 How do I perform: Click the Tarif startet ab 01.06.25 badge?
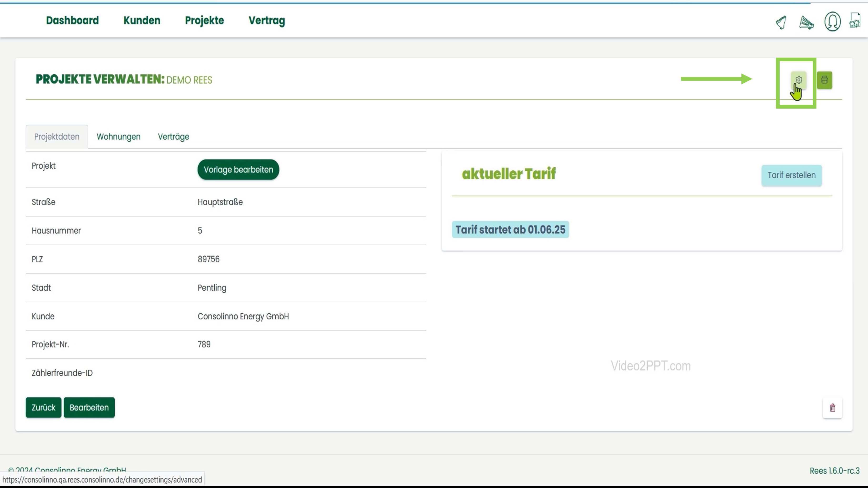point(510,230)
